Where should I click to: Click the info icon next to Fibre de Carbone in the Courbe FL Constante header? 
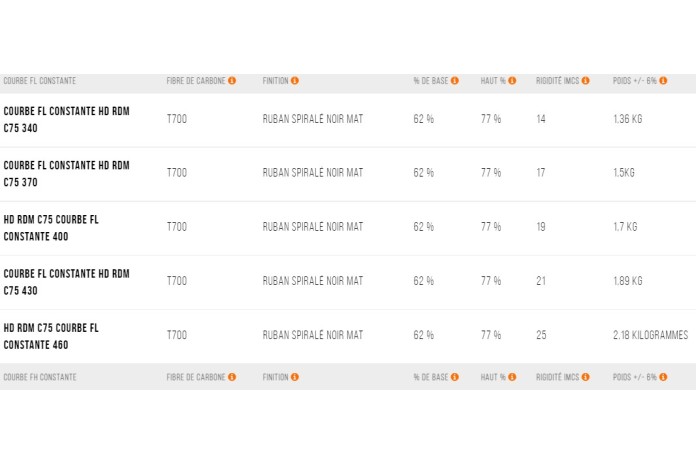tap(232, 81)
